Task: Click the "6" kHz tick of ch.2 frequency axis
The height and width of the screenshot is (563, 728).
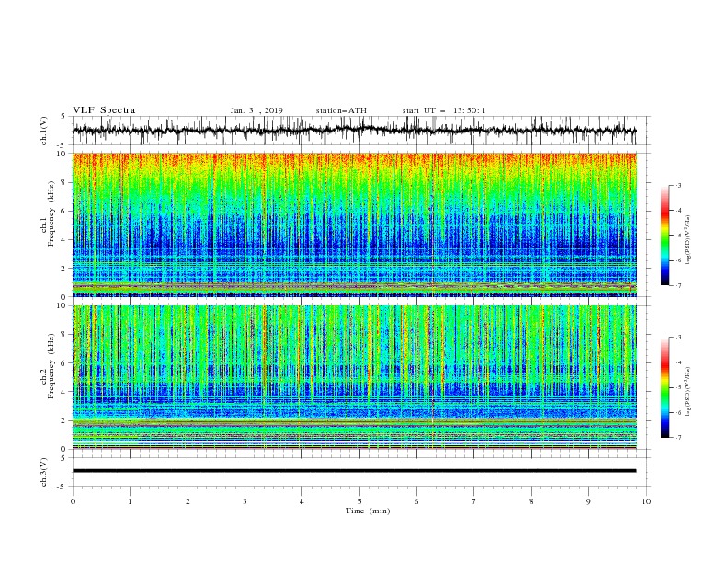Action: 64,362
